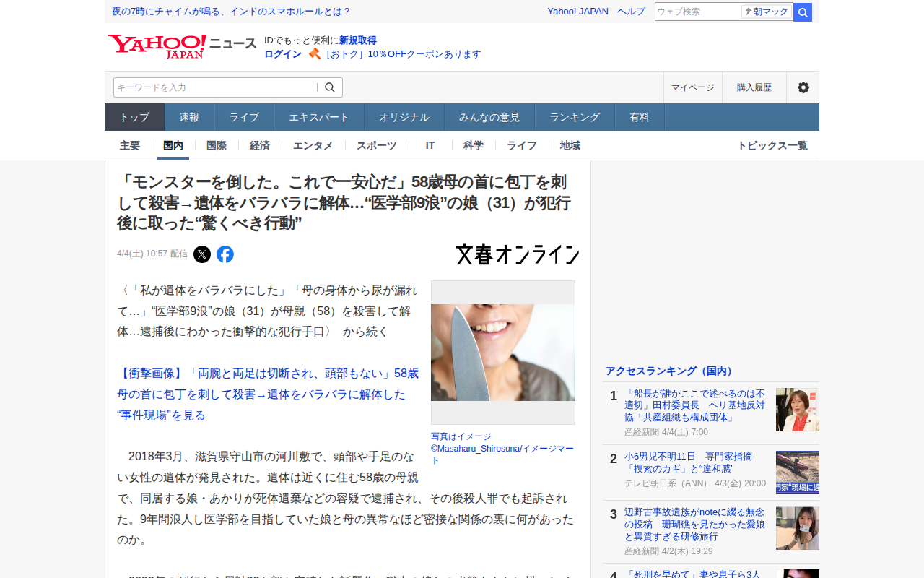
Task: Open 購入履歴
Action: pyautogui.click(x=754, y=87)
